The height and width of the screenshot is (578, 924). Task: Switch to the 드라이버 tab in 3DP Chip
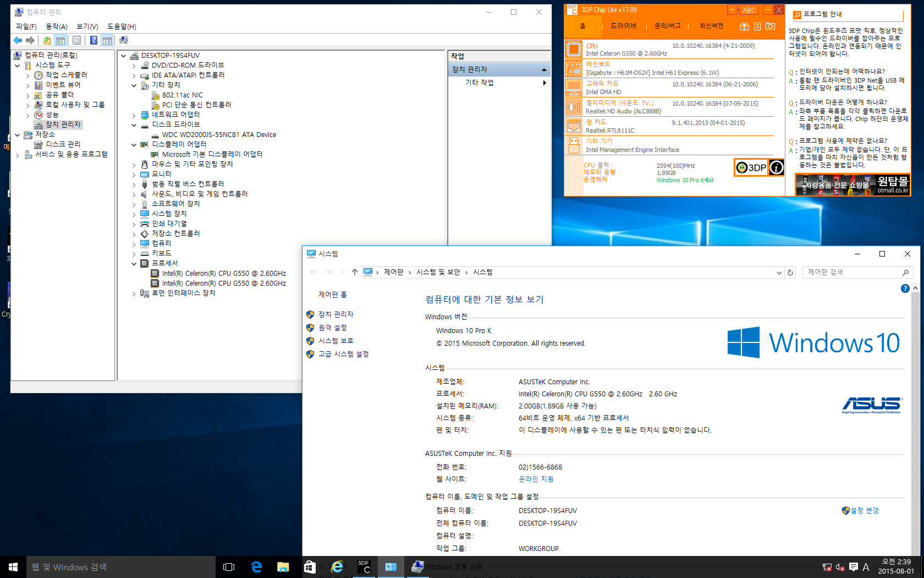pyautogui.click(x=624, y=26)
